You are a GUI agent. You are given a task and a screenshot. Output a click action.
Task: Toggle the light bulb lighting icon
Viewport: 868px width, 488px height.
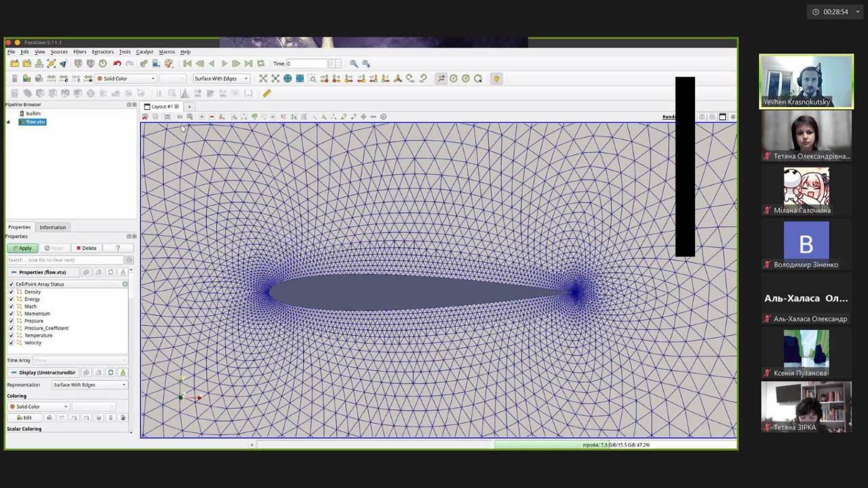point(496,79)
